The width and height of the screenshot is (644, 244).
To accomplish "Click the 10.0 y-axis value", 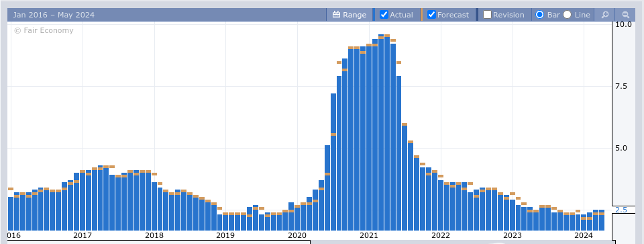I will tap(623, 24).
